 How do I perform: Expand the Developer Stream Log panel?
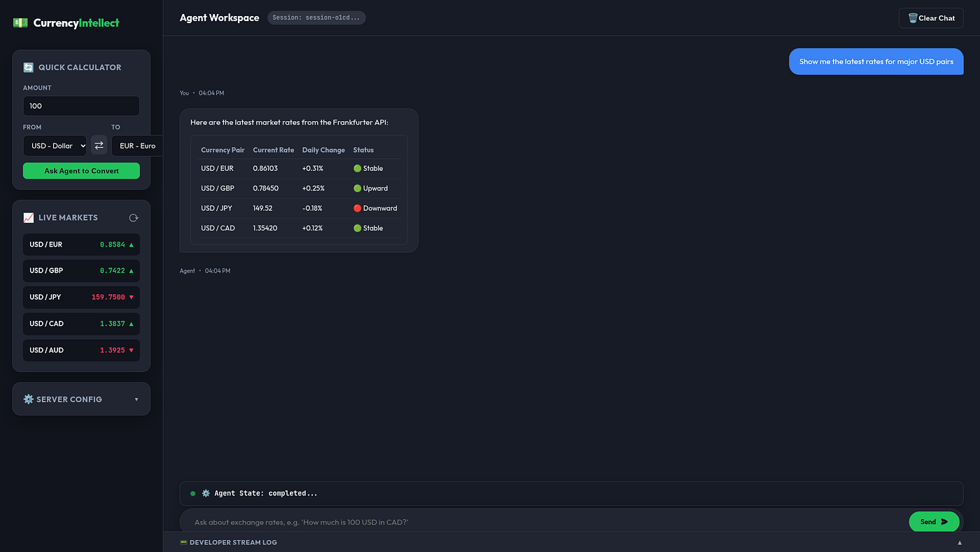pos(571,542)
